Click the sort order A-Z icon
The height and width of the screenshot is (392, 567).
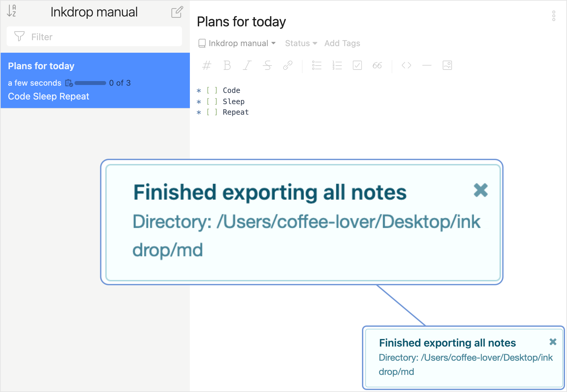(12, 11)
